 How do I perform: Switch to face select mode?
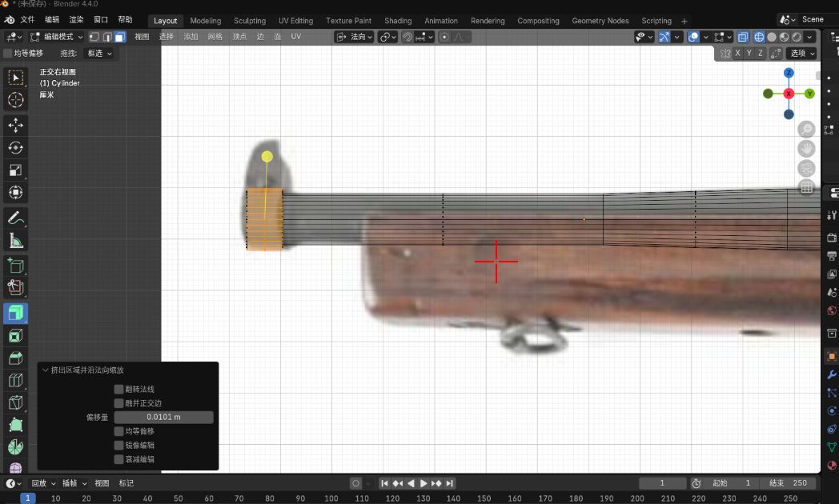click(120, 37)
